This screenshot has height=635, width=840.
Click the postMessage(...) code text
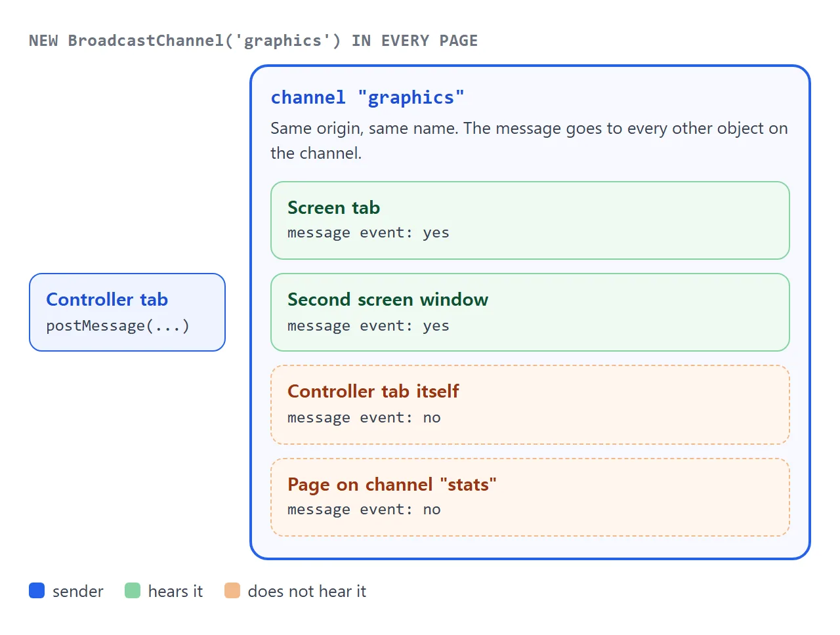117,326
